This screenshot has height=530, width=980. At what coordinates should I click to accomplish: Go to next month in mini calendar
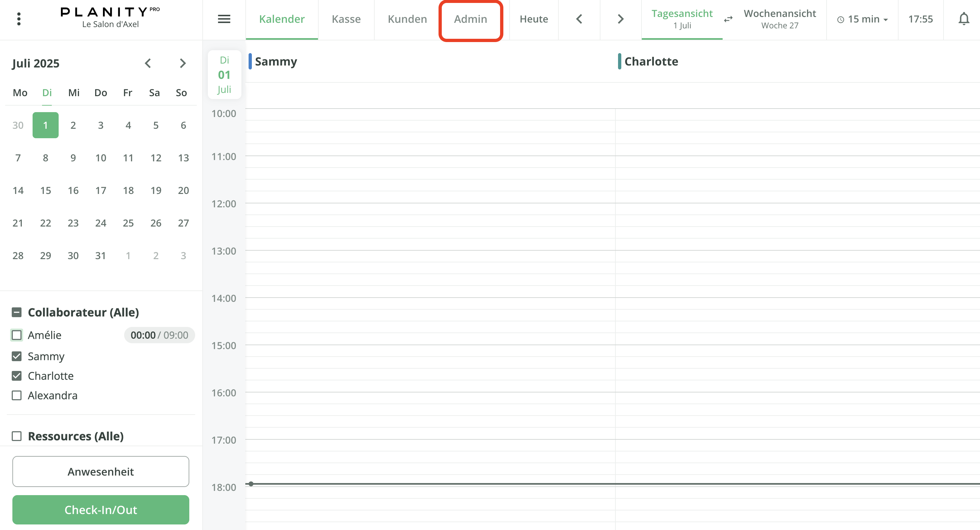(182, 63)
